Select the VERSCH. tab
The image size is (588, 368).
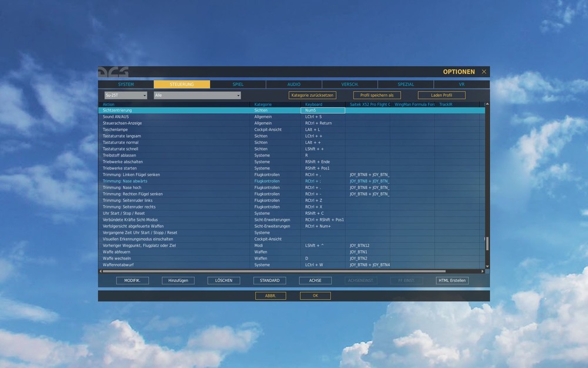[x=349, y=84]
